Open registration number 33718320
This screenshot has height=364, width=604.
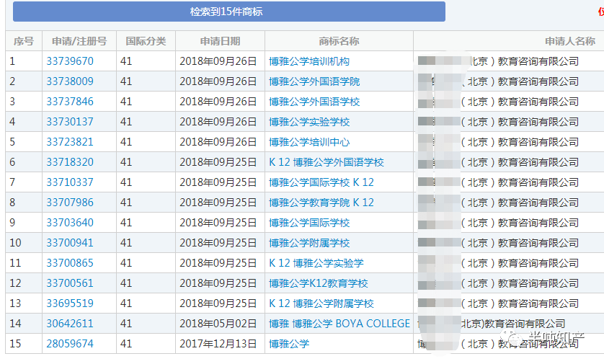(x=70, y=162)
